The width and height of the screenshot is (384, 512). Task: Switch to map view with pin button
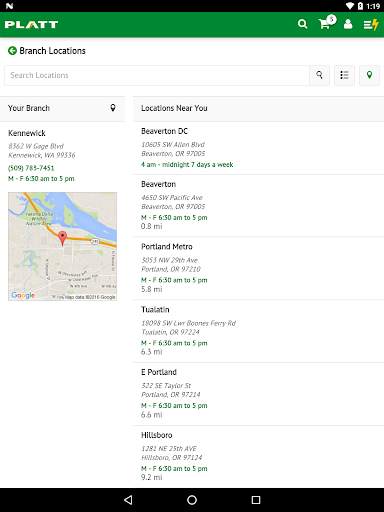[x=369, y=75]
